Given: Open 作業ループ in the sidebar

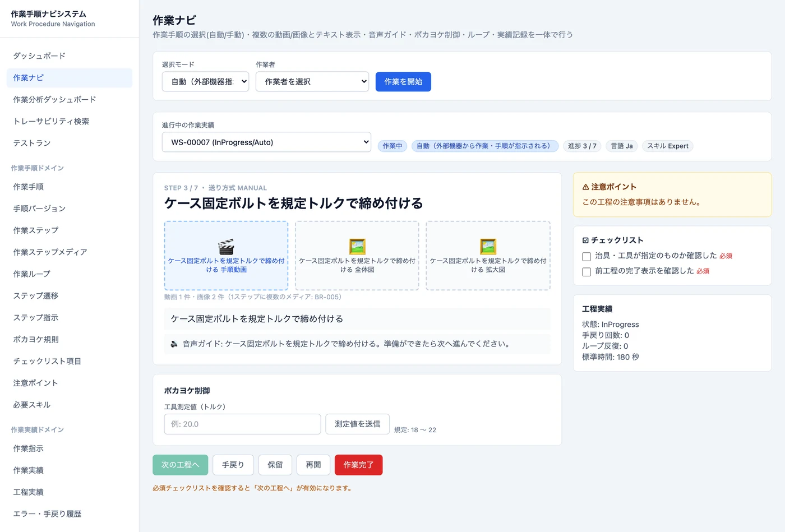Looking at the screenshot, I should [70, 274].
